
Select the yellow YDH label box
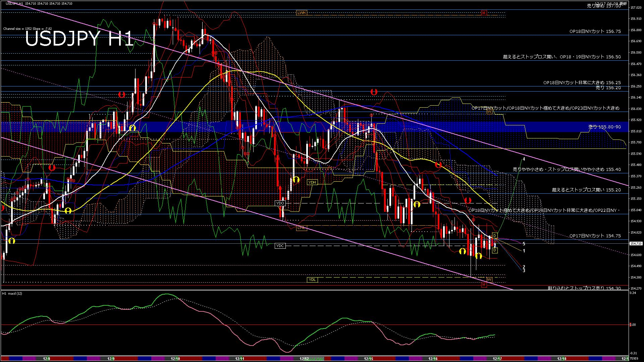click(312, 182)
